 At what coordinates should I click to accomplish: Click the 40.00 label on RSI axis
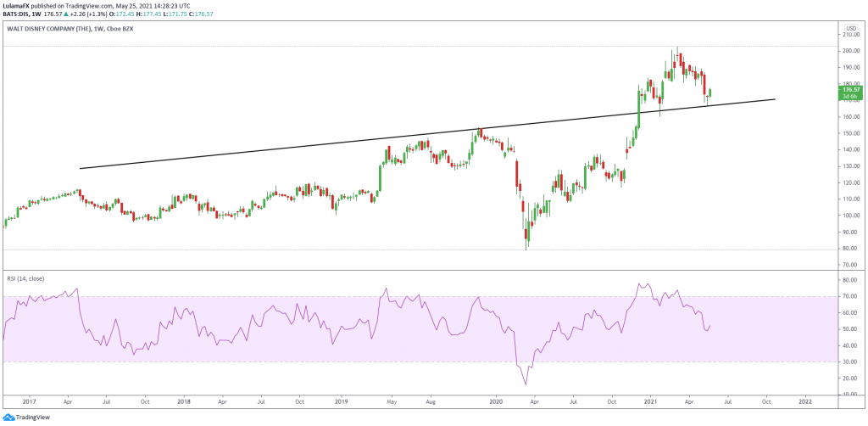(x=851, y=345)
